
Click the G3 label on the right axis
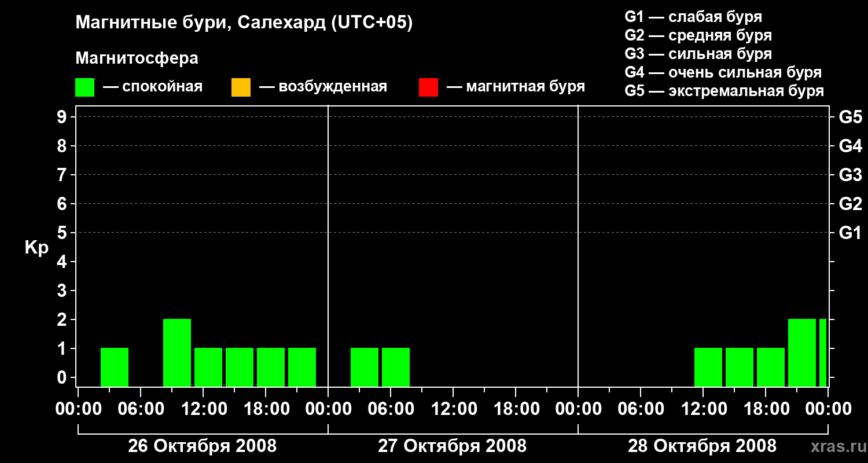point(851,175)
